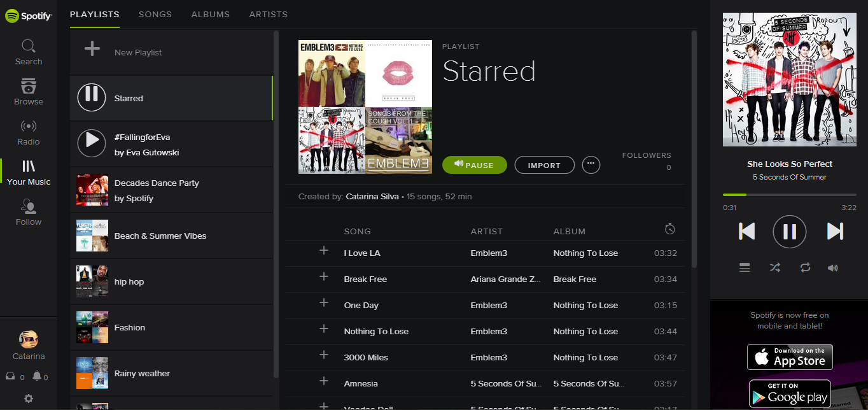The width and height of the screenshot is (868, 410).
Task: Click Emblem3 artist in One Day row
Action: (x=489, y=305)
